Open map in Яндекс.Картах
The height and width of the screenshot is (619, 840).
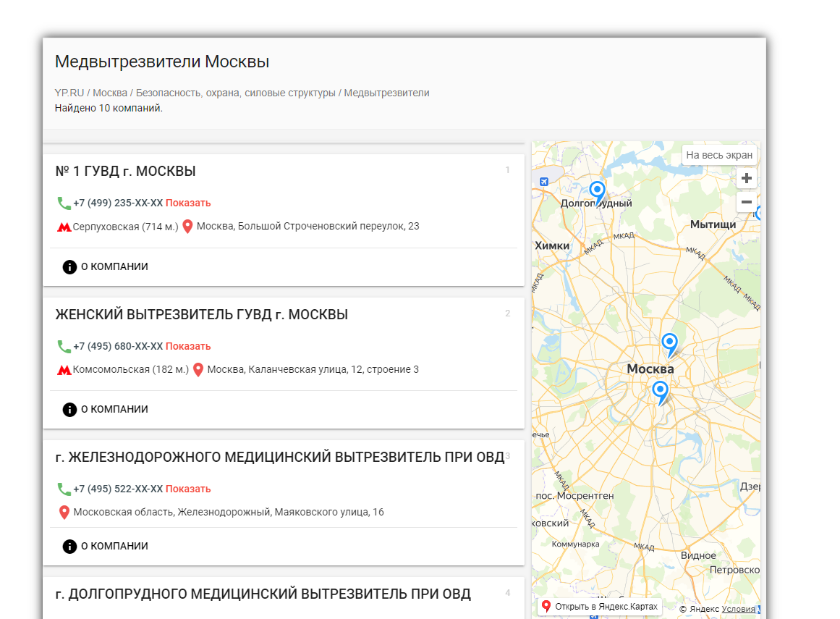tap(600, 607)
